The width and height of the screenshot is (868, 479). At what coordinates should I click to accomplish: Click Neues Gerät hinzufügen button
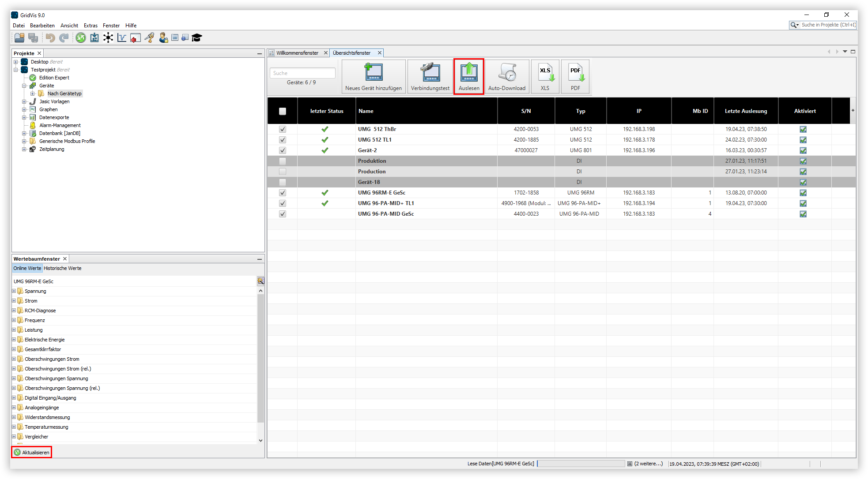374,77
